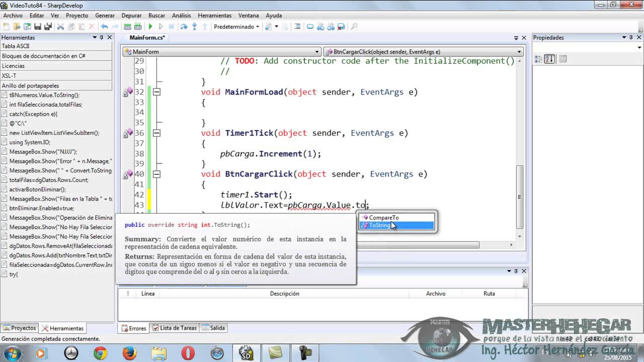Open the Predeterminado configuration dropdown

[236, 27]
